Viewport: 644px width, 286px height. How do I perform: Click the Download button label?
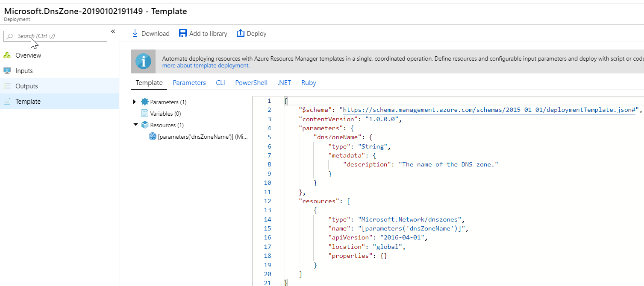(156, 34)
